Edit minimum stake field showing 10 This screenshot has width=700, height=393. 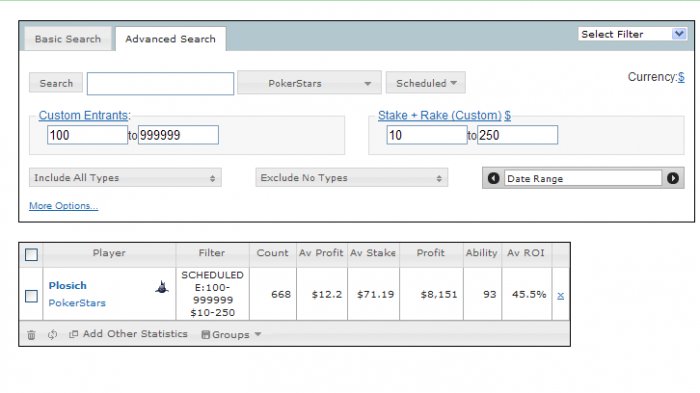[x=427, y=135]
